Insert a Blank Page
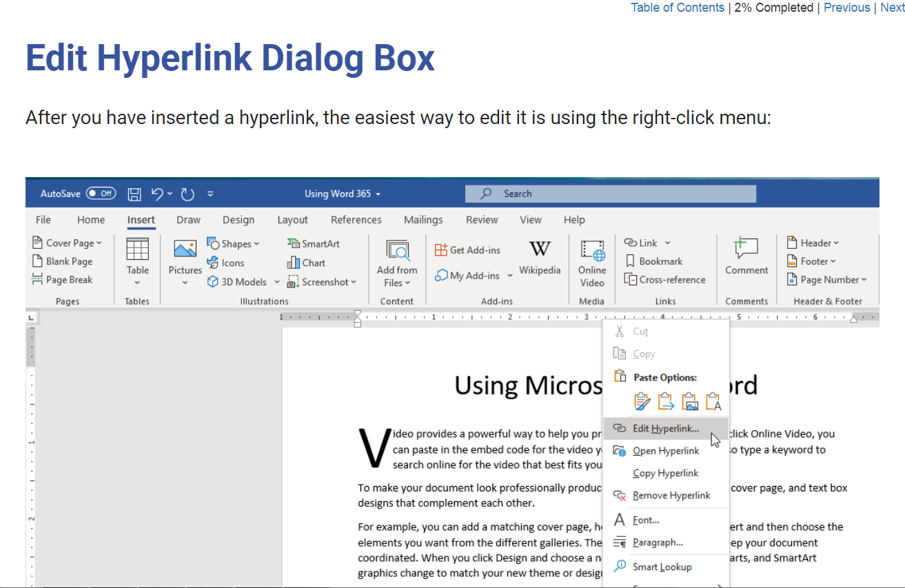This screenshot has width=905, height=588. click(62, 261)
